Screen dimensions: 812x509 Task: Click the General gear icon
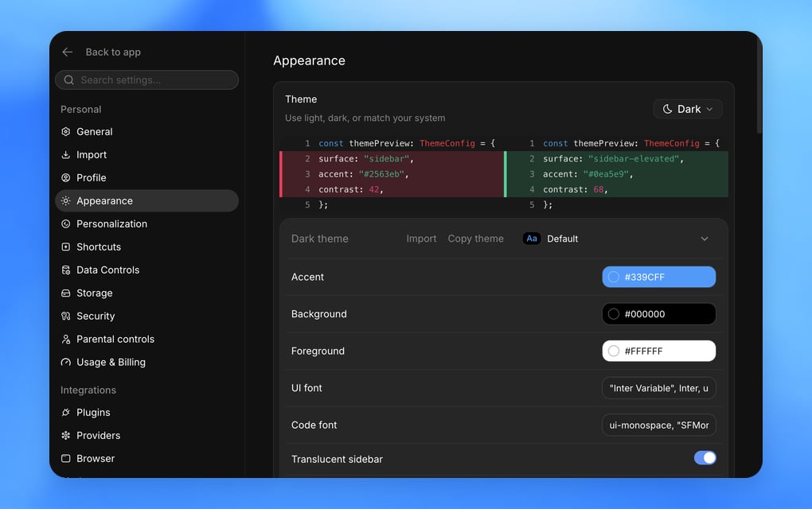click(x=66, y=131)
